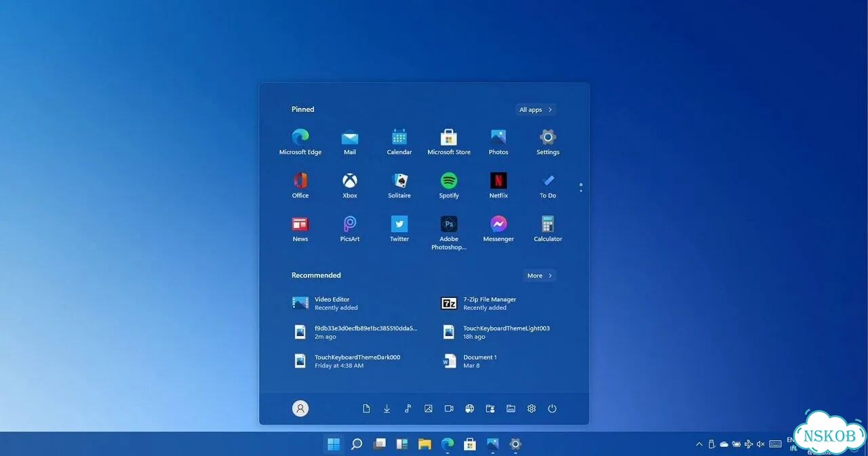Screen dimensions: 868x456
Task: Open Downloads folder from Start footer
Action: click(x=387, y=408)
